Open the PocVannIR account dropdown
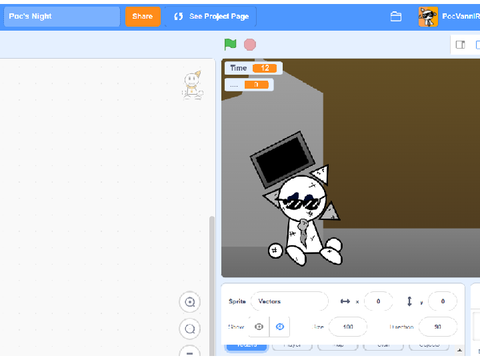Screen dimensions: 480x360 click(461, 16)
